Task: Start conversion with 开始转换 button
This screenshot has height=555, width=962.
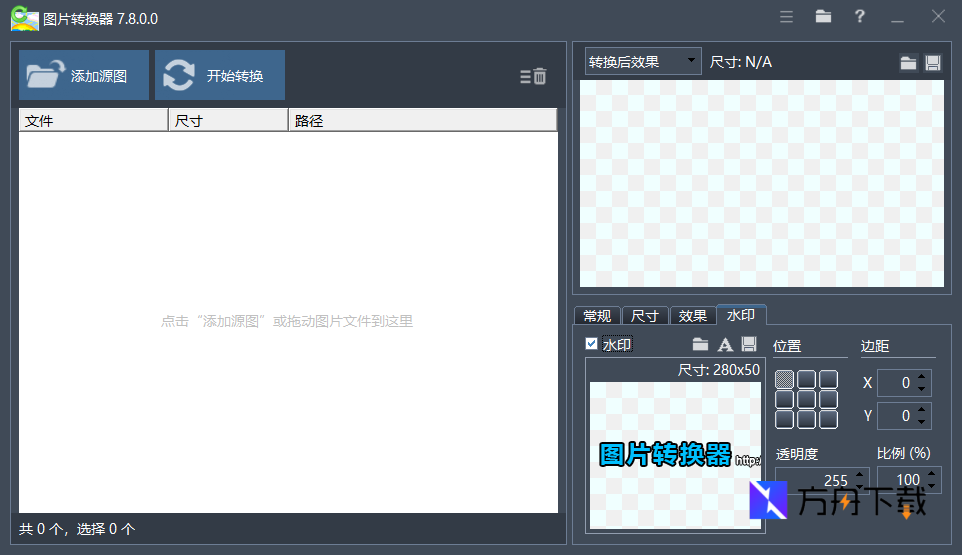Action: click(x=220, y=75)
